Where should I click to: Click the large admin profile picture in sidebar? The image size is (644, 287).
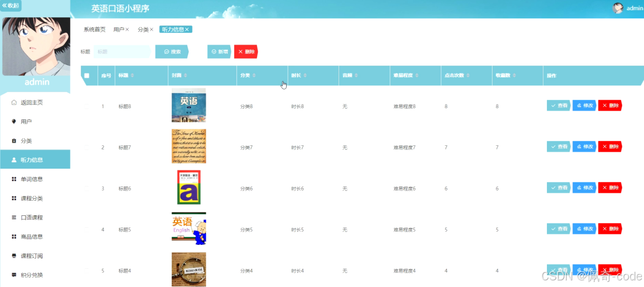[36, 47]
